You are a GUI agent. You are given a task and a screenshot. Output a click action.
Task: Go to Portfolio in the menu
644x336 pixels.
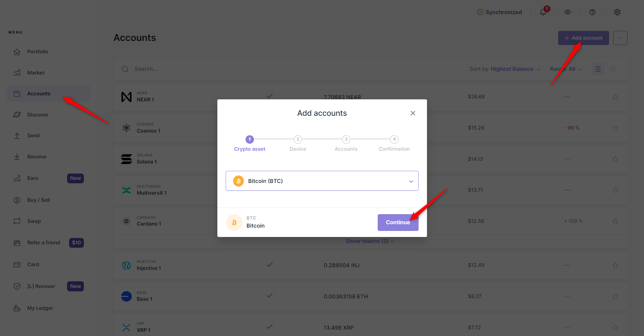38,52
